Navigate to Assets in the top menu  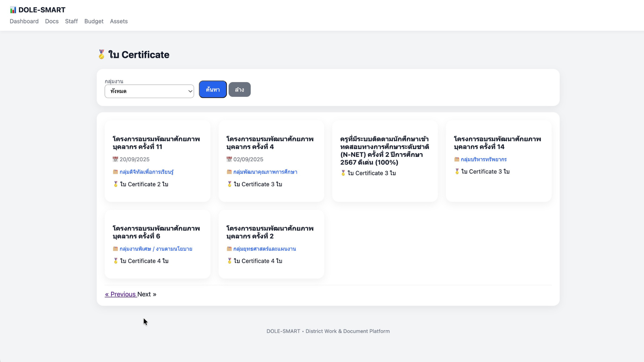[119, 21]
